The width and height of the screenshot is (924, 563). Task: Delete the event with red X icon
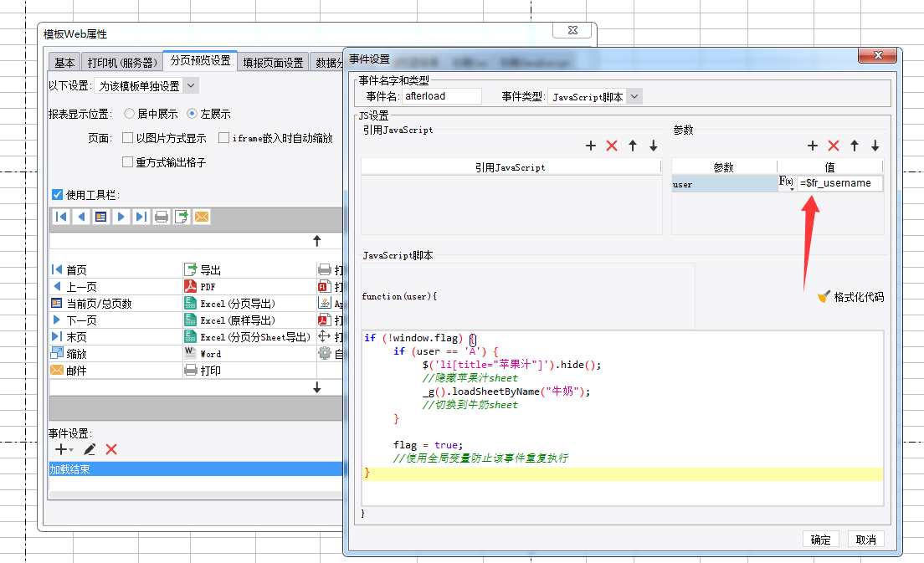coord(110,450)
